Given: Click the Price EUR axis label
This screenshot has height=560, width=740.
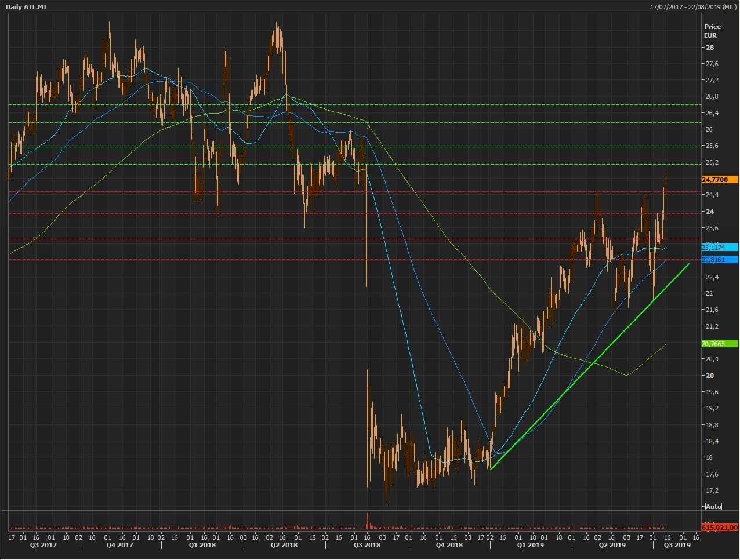Looking at the screenshot, I should point(712,31).
